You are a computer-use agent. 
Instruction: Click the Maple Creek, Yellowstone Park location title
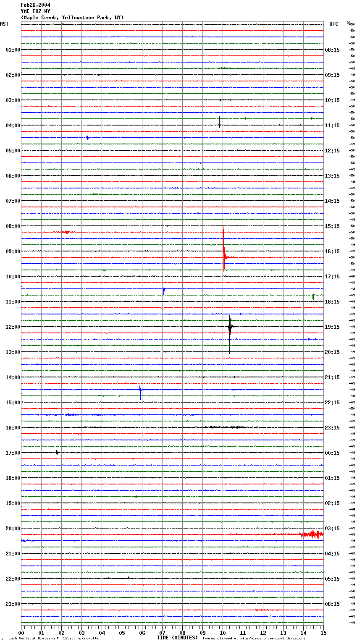click(72, 18)
